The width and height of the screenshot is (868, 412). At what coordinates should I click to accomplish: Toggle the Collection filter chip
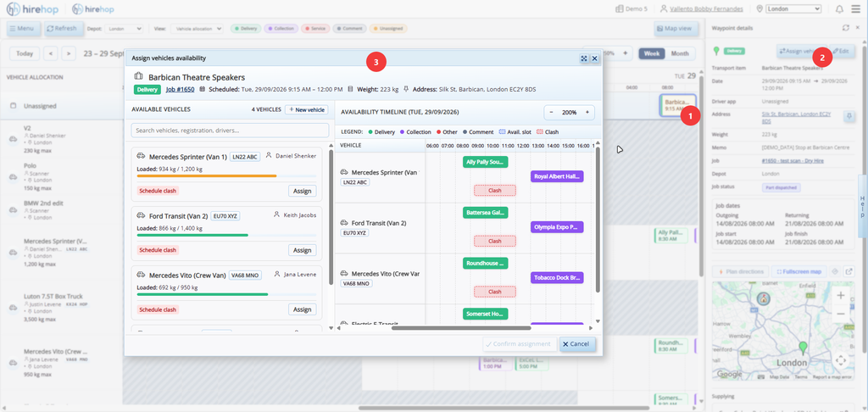coord(281,28)
